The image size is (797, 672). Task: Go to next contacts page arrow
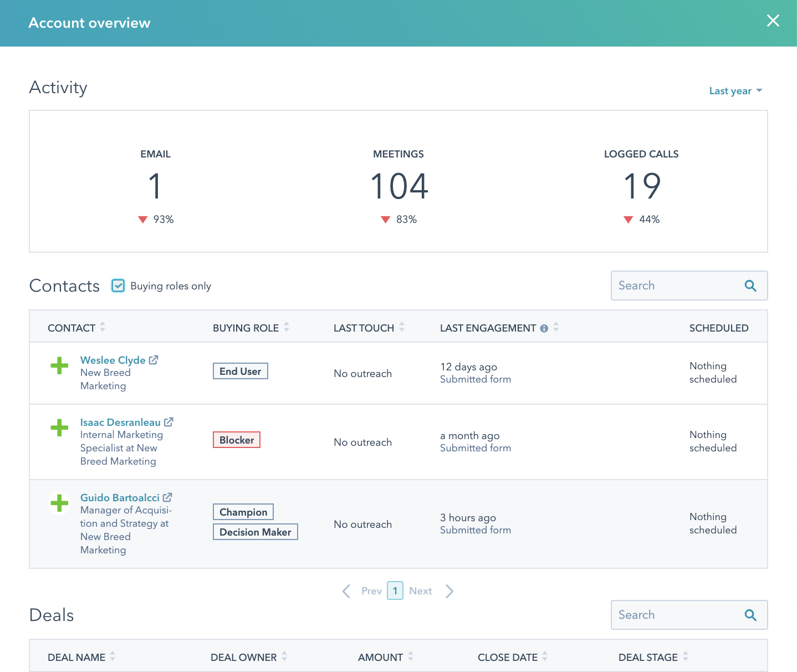click(x=449, y=591)
